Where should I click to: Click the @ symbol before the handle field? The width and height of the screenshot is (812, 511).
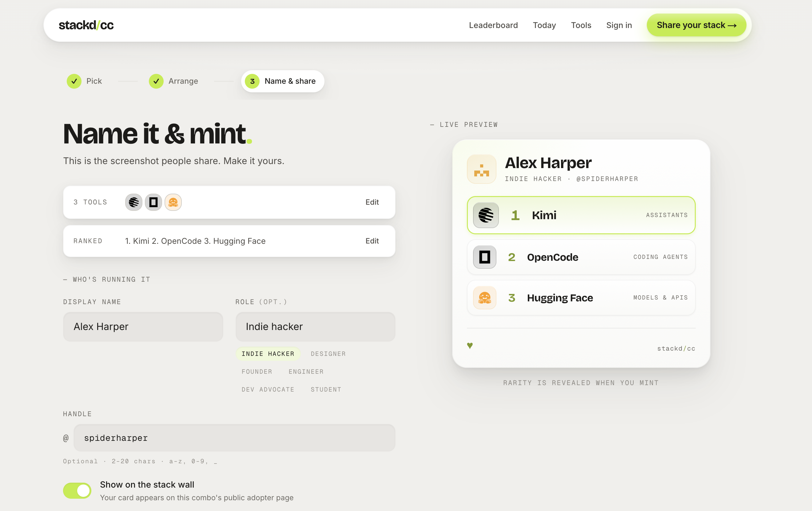pos(66,437)
